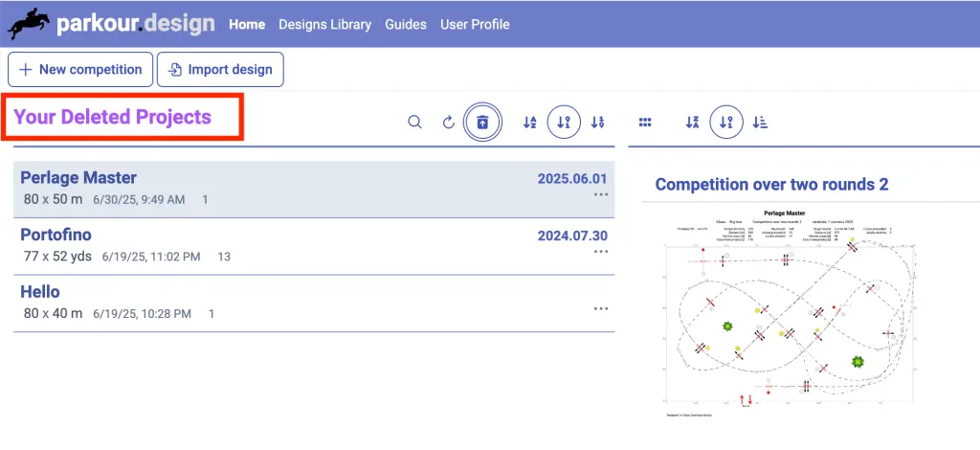Select the Portofino project row
The image size is (980, 450).
287,245
